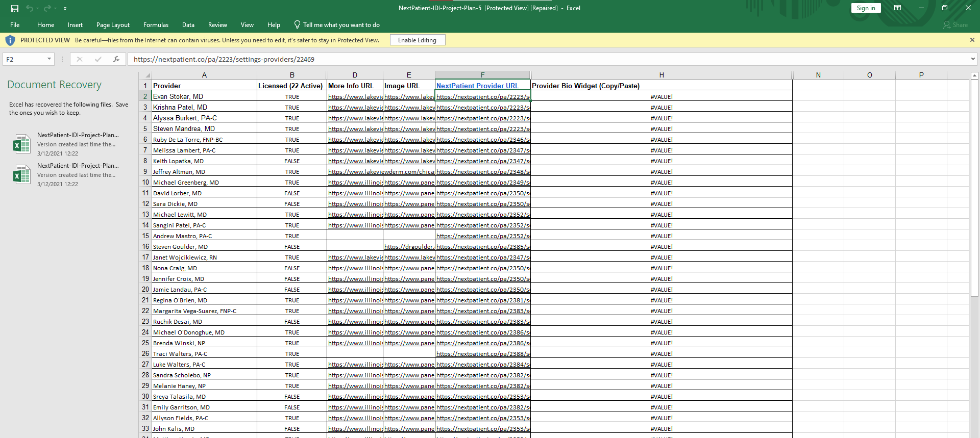Open the Formulas ribbon tab
This screenshot has width=980, height=438.
[x=156, y=24]
